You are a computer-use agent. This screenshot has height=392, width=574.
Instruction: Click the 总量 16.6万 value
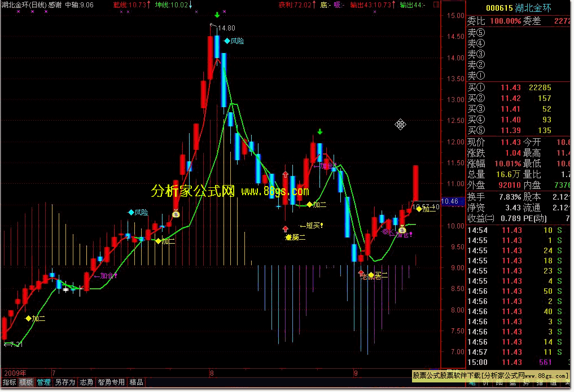tap(508, 174)
